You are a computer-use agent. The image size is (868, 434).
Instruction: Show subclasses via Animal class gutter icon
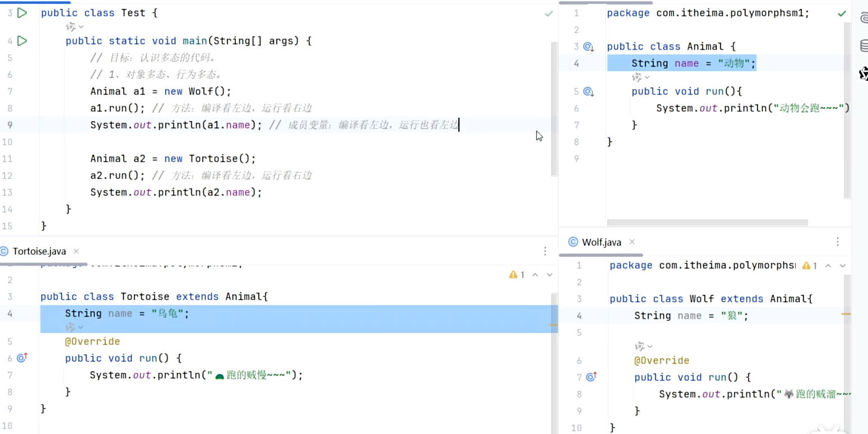coord(588,47)
